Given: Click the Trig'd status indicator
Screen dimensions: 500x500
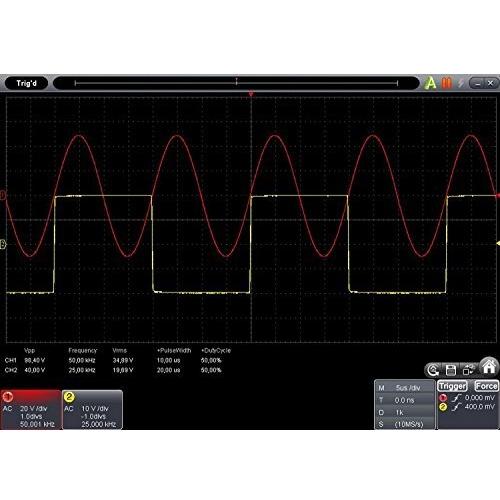Looking at the screenshot, I should 26,83.
